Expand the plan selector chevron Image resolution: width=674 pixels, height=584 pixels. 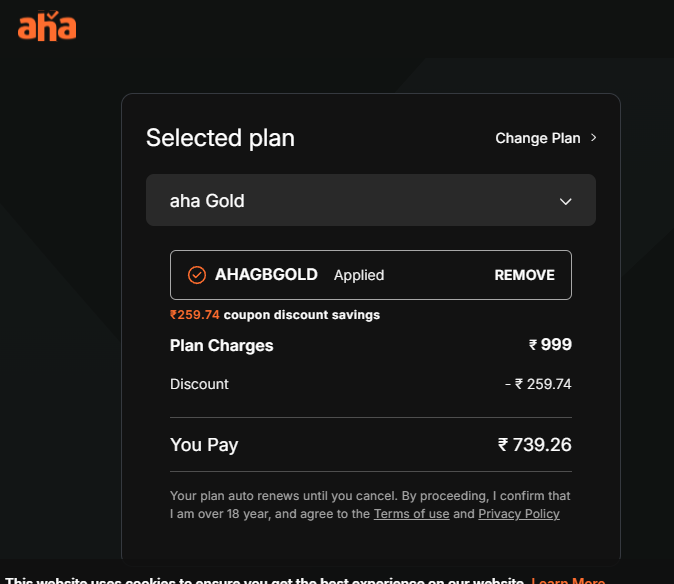coord(566,201)
